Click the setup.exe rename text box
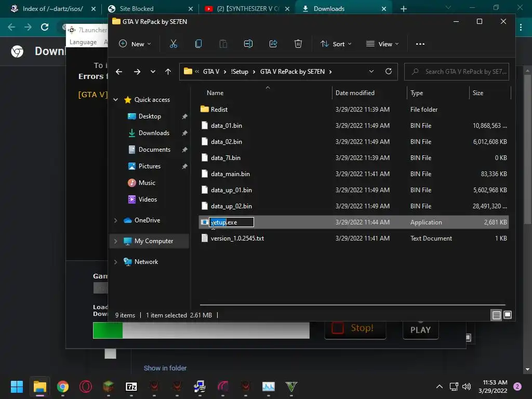Viewport: 532px width, 399px height. 231,222
